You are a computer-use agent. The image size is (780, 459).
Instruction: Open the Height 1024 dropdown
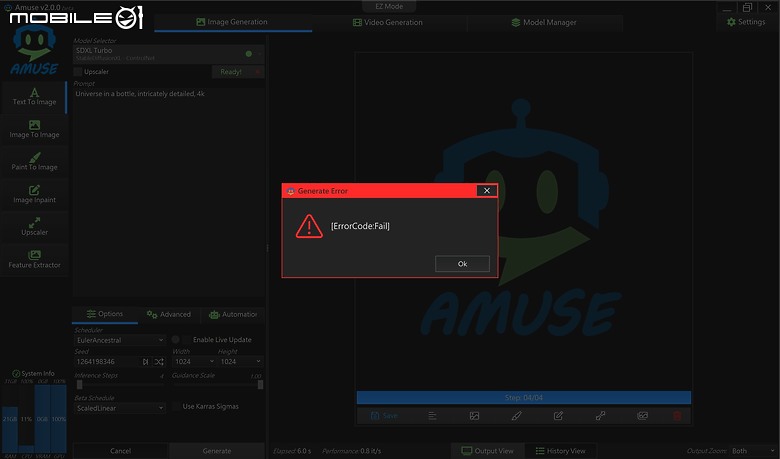point(240,362)
